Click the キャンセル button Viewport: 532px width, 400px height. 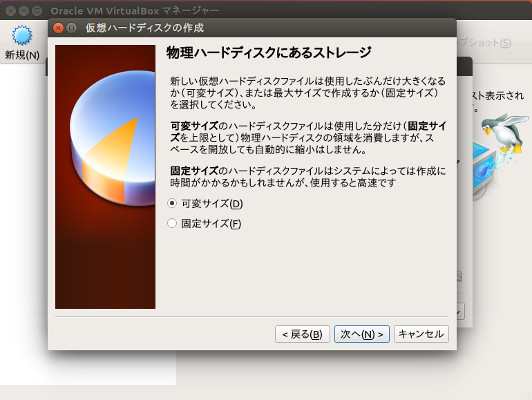421,334
